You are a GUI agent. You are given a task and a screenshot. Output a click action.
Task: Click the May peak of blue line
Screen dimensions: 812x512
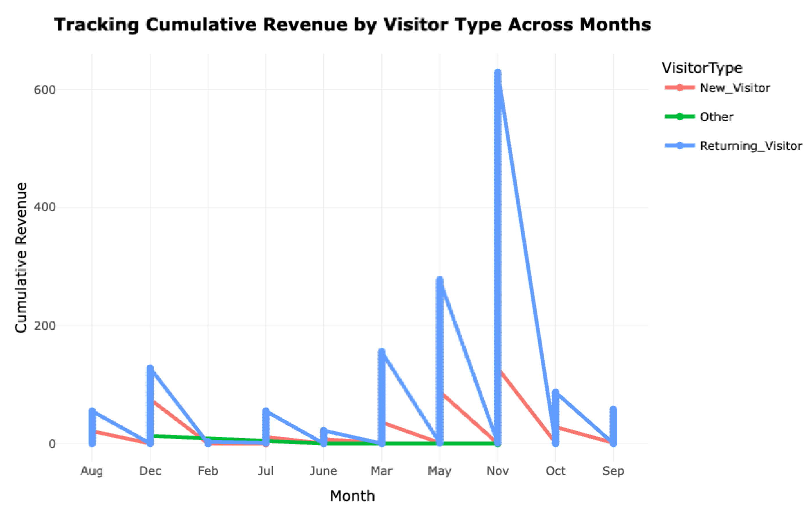pos(439,280)
